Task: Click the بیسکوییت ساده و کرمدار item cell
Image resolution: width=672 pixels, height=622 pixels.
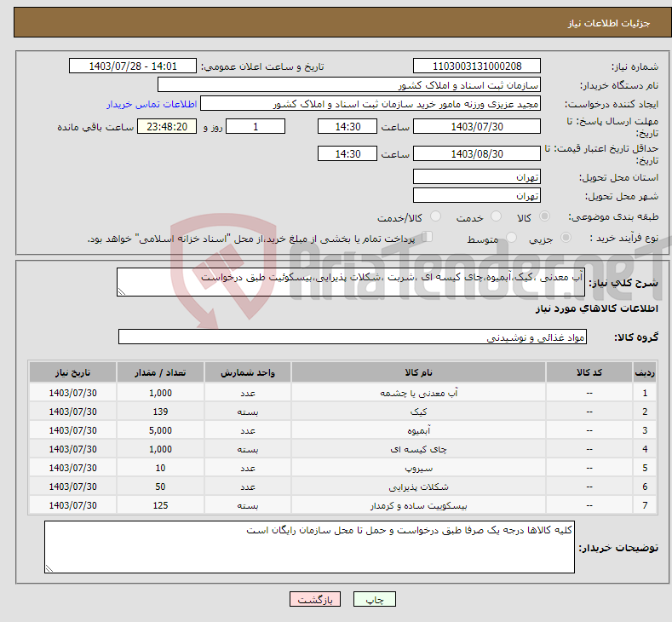Action: pos(418,505)
